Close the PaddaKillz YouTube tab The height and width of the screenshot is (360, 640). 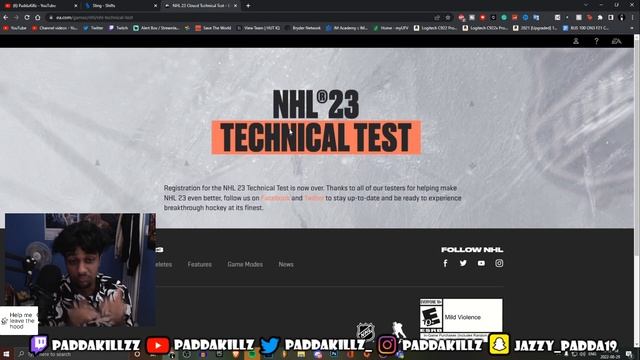pos(76,6)
